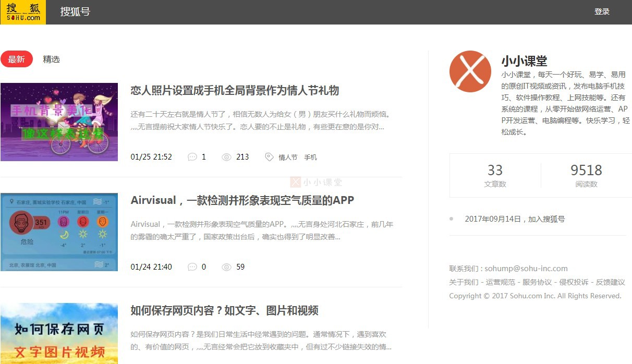Click the comment icon on 01/25 article
The height and width of the screenshot is (364, 632).
point(192,157)
